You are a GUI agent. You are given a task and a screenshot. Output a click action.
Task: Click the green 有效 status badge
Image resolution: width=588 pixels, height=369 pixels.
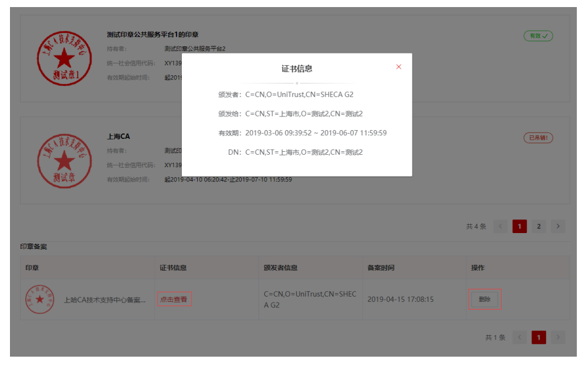pos(538,36)
